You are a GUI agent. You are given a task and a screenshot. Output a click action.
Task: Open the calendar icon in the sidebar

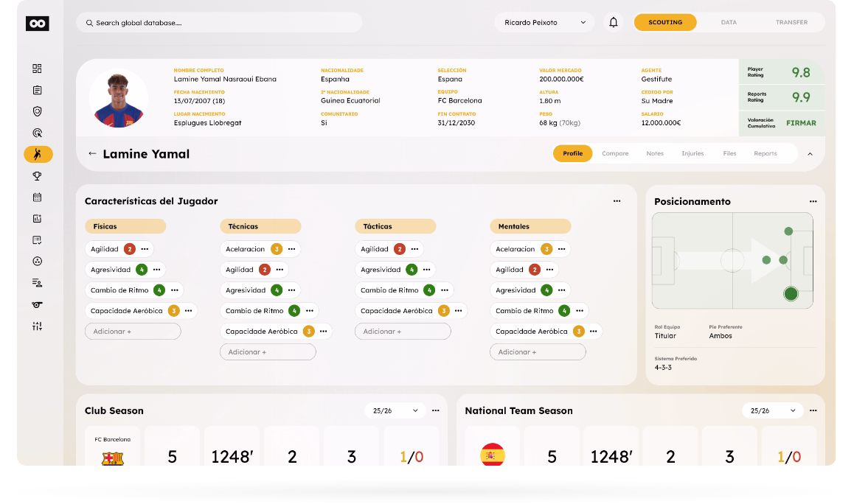[37, 197]
